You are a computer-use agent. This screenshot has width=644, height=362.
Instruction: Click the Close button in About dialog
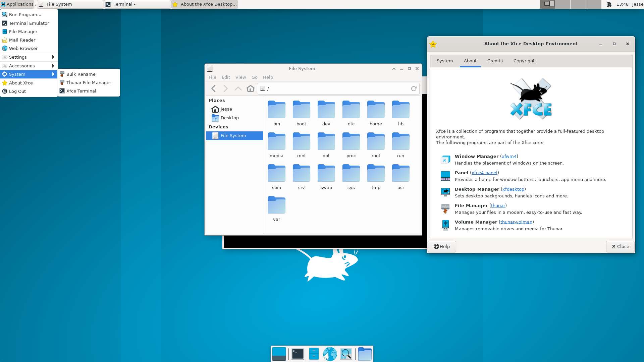pos(620,246)
